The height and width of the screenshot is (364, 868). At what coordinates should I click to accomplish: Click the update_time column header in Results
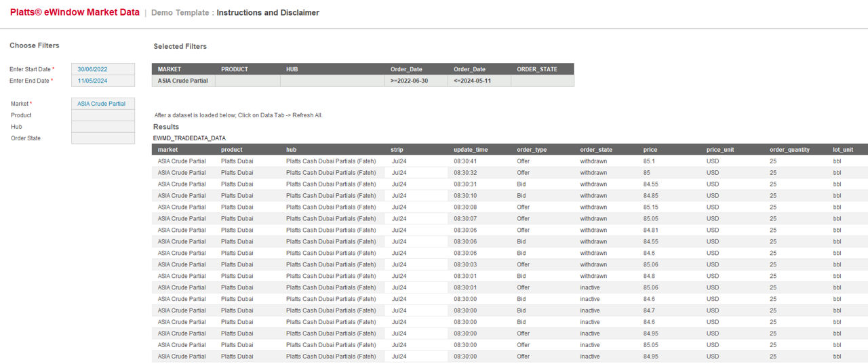[471, 150]
